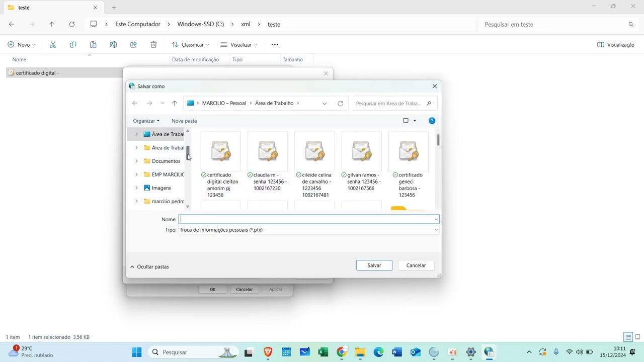644x362 pixels.
Task: Click the Delete trash icon in Explorer toolbar
Action: (x=153, y=45)
